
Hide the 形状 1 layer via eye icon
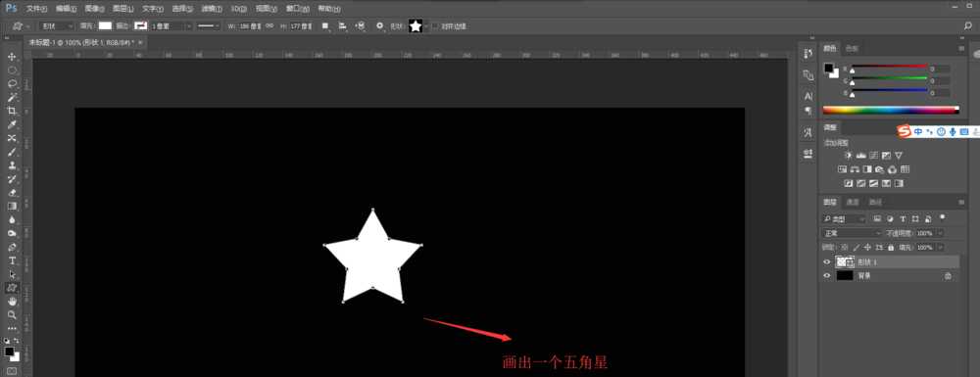click(x=827, y=262)
